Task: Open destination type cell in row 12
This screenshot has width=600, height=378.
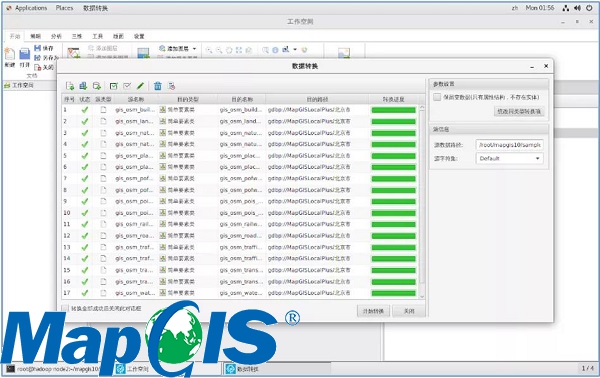Action: tap(188, 236)
